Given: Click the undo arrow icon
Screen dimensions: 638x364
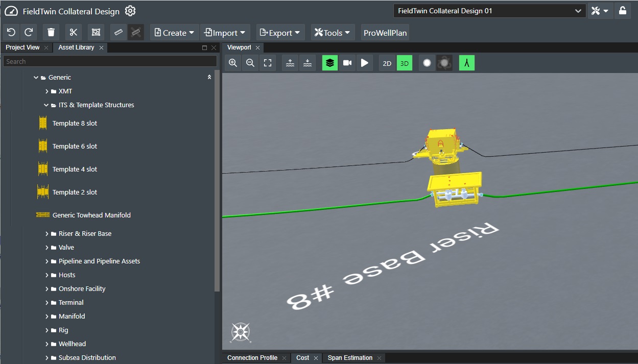Looking at the screenshot, I should [x=11, y=33].
